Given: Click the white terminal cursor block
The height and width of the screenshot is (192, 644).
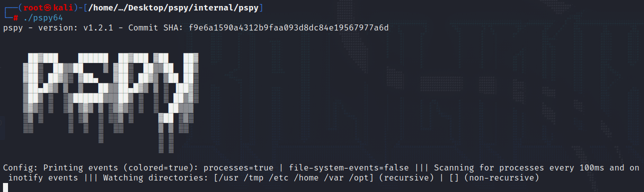Looking at the screenshot, I should [x=6, y=188].
